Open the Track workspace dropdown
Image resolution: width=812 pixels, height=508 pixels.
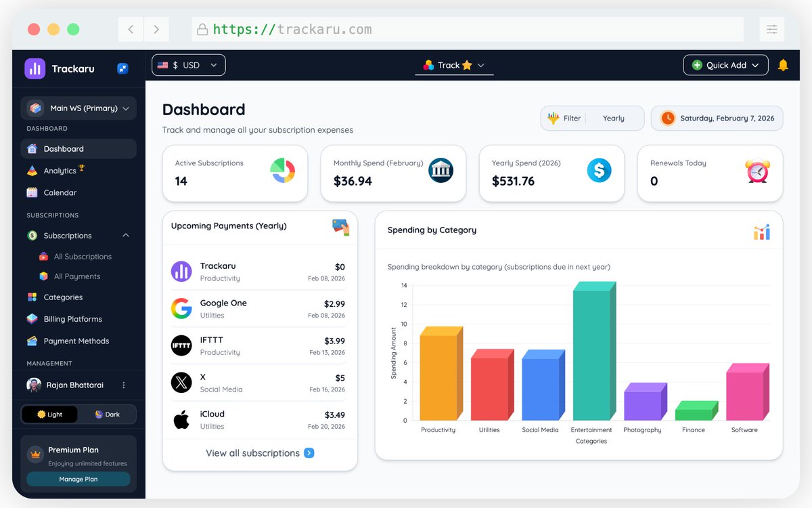pyautogui.click(x=454, y=65)
